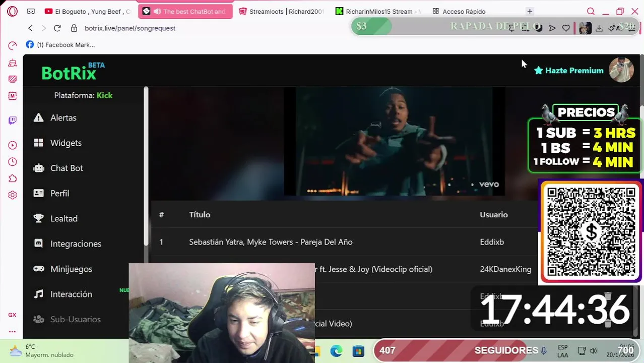Select Sub-Usuarios in the BotRix sidebar
The image size is (644, 363).
point(76,319)
